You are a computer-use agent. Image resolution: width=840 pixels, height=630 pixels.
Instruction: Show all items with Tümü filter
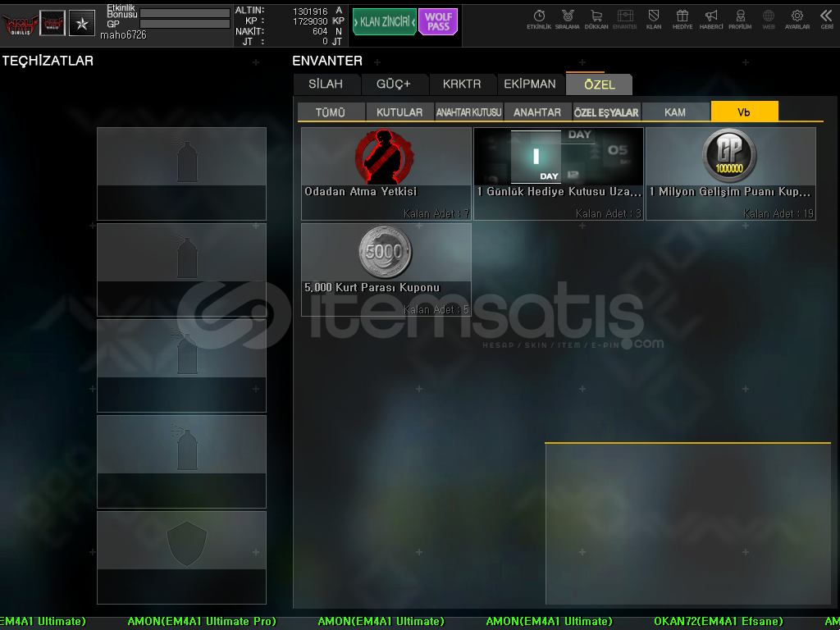331,112
